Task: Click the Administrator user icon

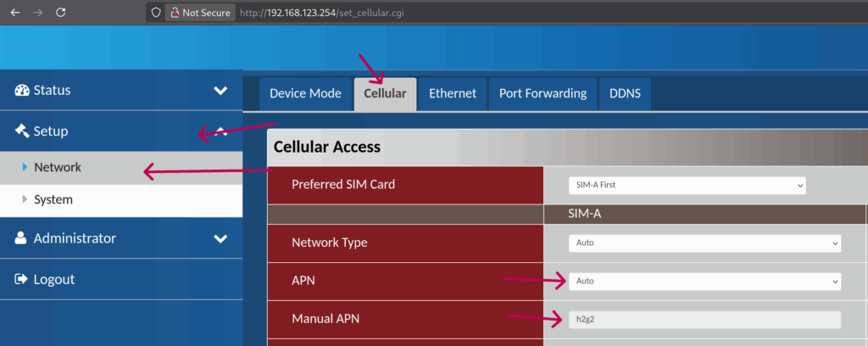Action: click(x=21, y=239)
